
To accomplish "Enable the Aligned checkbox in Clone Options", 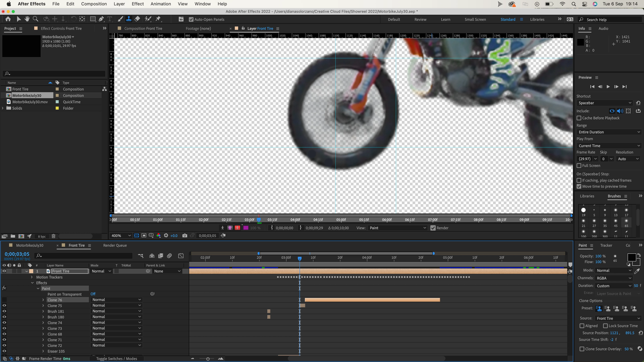I will 582,326.
